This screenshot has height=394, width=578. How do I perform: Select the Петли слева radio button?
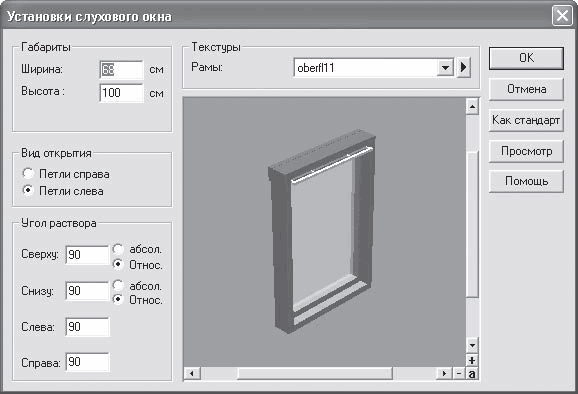[x=28, y=191]
